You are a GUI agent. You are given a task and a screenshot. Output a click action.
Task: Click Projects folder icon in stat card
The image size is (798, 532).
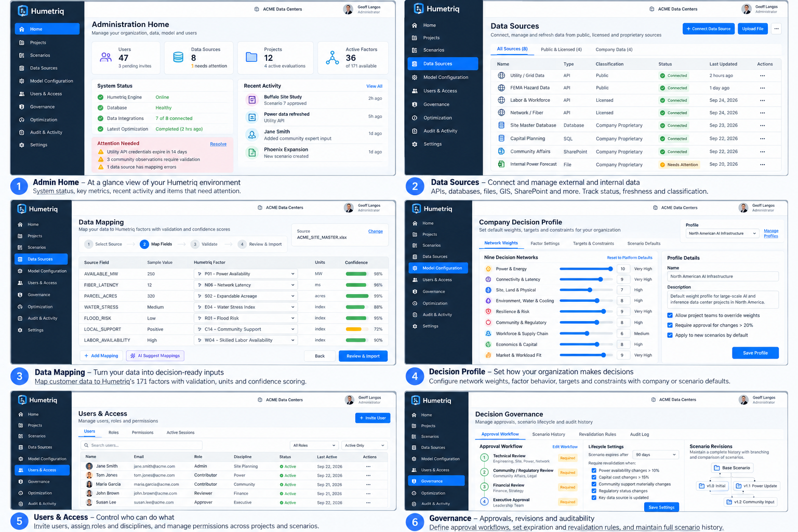[251, 57]
